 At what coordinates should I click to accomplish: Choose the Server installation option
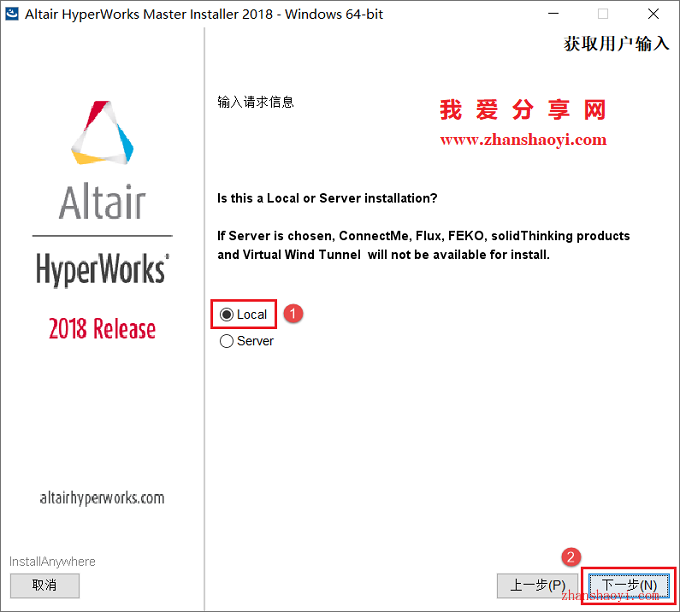click(226, 341)
